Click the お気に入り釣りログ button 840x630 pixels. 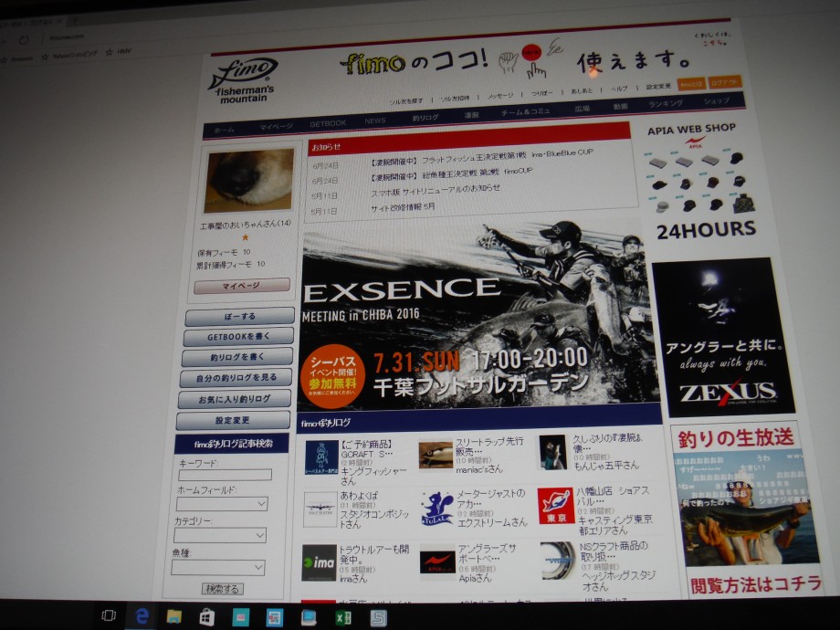[x=234, y=399]
